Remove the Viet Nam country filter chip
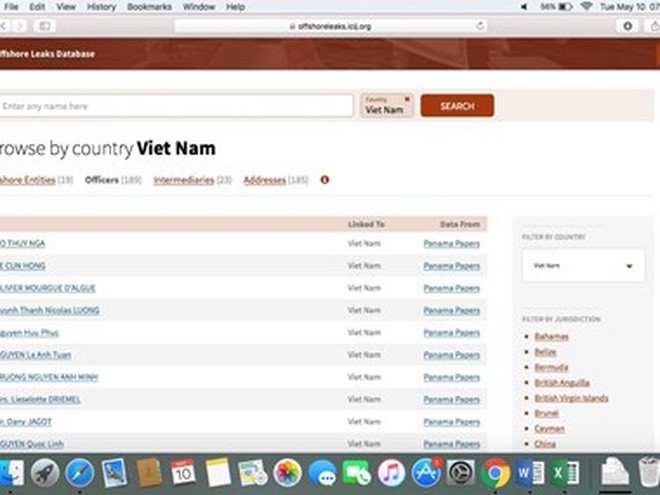The image size is (660, 495). coord(407,99)
